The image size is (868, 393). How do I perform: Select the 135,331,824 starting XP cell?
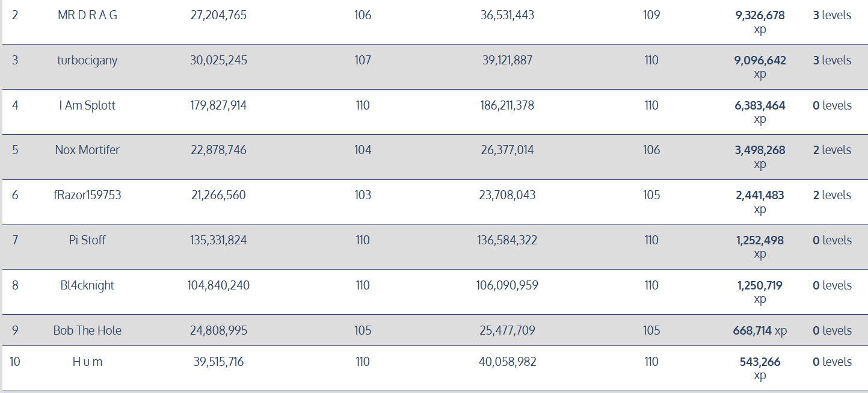(218, 241)
